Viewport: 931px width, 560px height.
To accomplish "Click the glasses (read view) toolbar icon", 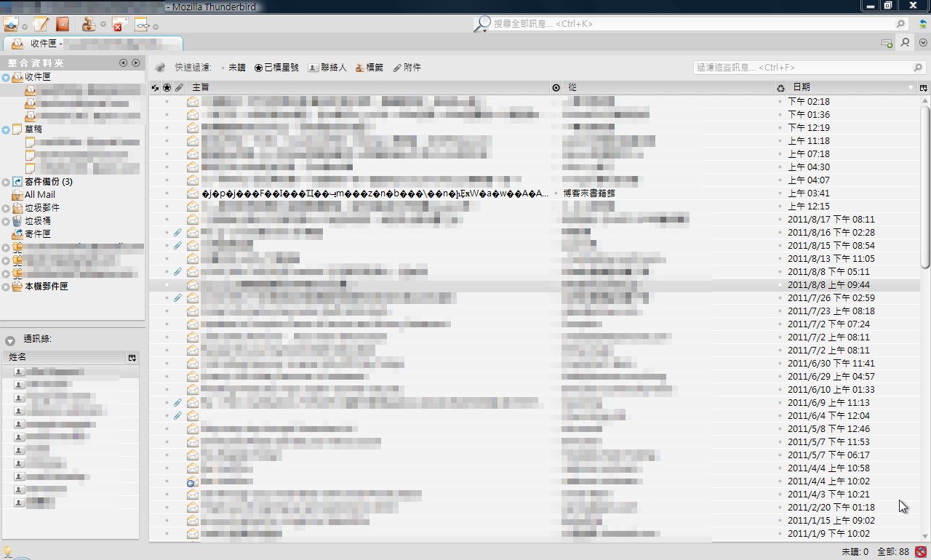I will tap(143, 25).
